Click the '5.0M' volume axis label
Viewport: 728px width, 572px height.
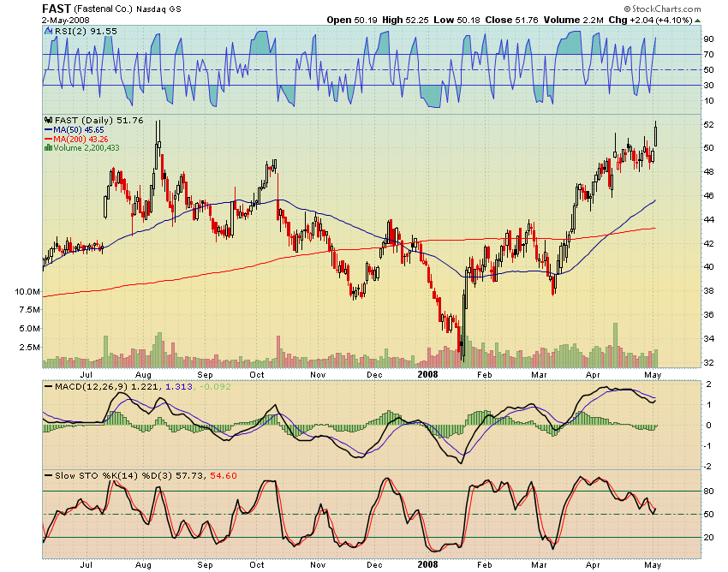[x=30, y=328]
